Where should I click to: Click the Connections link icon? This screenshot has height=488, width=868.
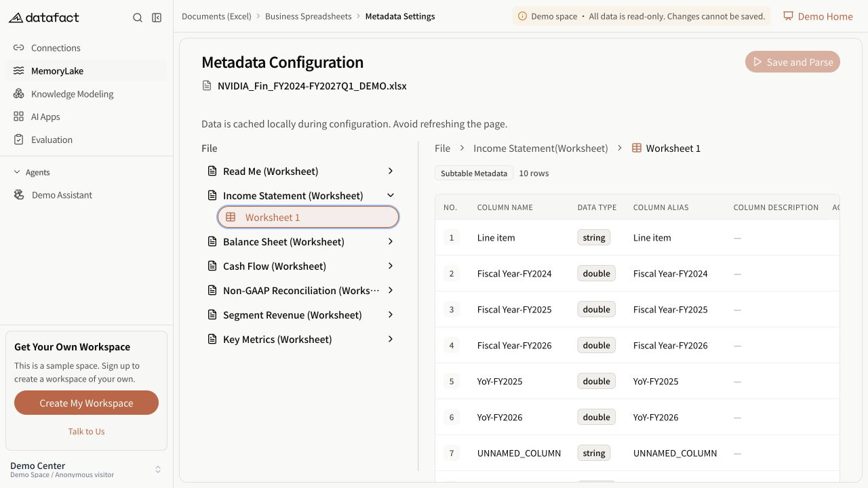(18, 48)
